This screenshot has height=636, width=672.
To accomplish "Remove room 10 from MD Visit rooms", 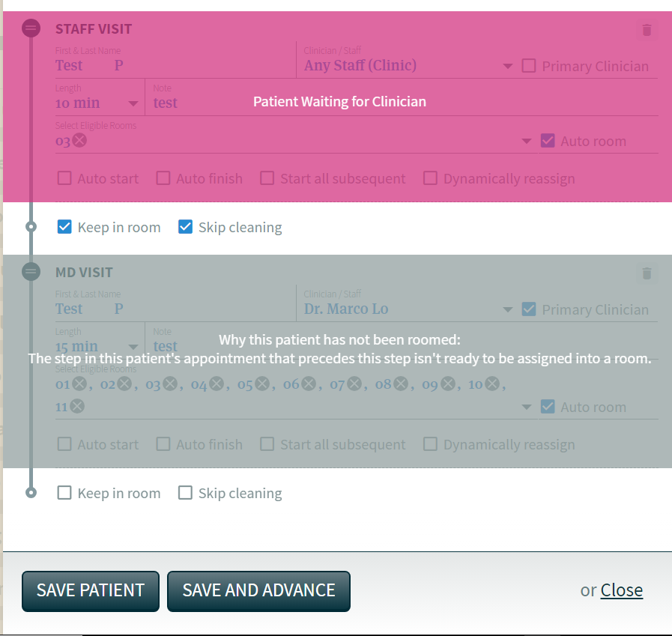I will 492,384.
